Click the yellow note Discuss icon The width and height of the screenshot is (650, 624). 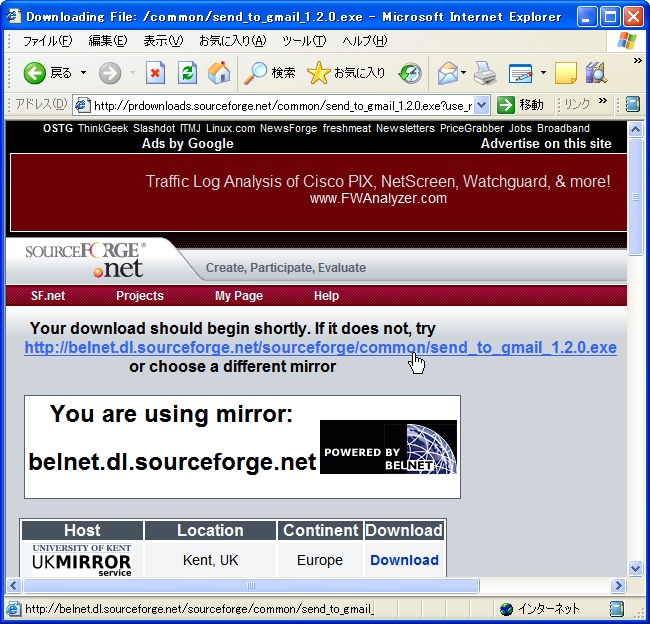point(565,73)
